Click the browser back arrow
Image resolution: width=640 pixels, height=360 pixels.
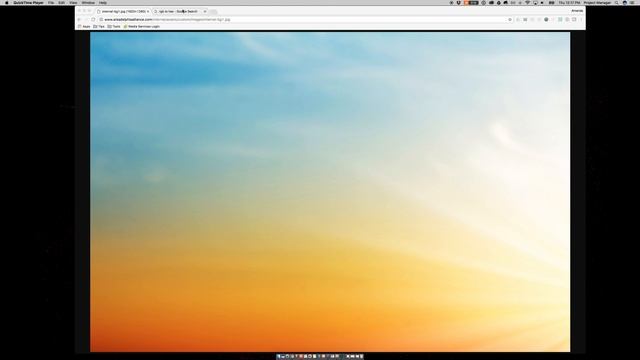[79, 20]
